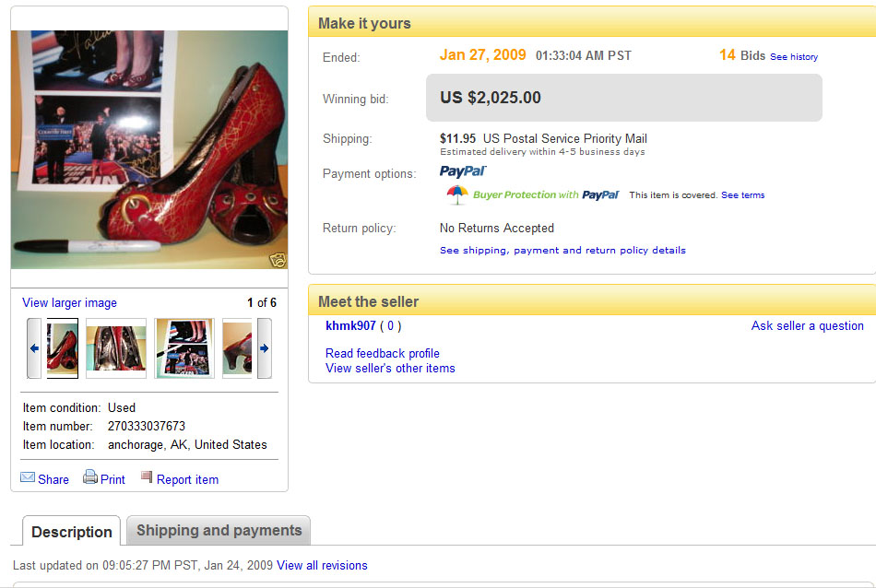Click View all revisions link
This screenshot has height=588, width=876.
(322, 565)
